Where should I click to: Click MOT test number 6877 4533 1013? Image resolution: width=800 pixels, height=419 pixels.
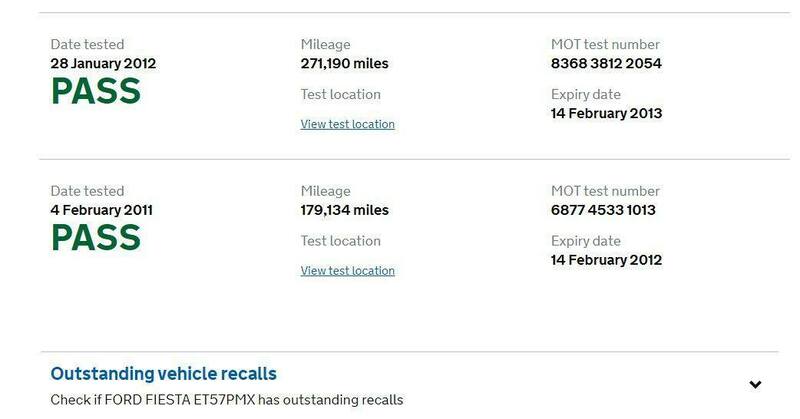click(603, 210)
